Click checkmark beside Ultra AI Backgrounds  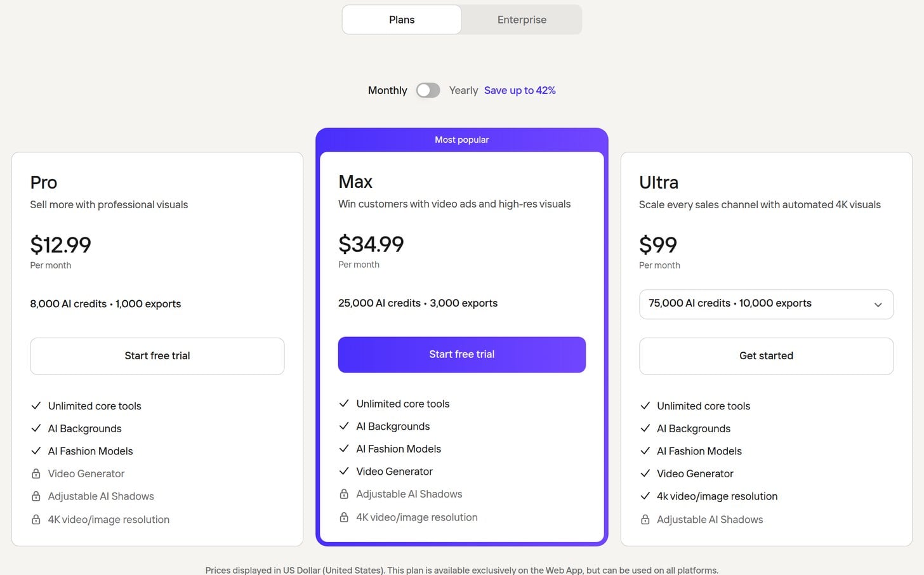click(x=645, y=428)
